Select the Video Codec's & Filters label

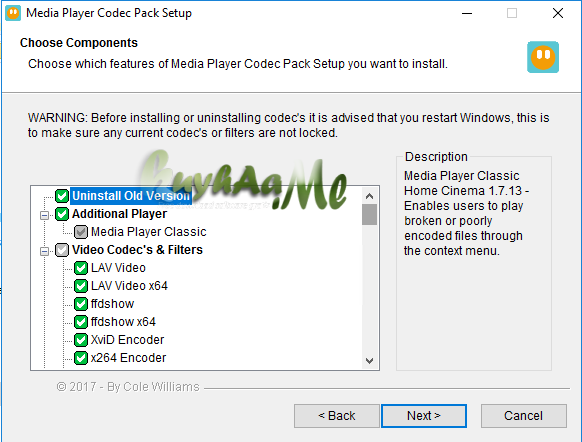click(x=137, y=250)
